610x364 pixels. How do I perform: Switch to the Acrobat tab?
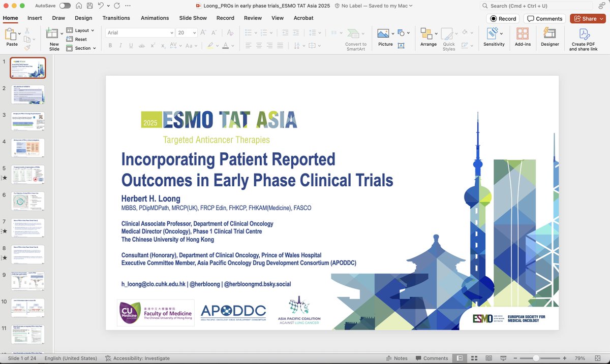coord(303,18)
